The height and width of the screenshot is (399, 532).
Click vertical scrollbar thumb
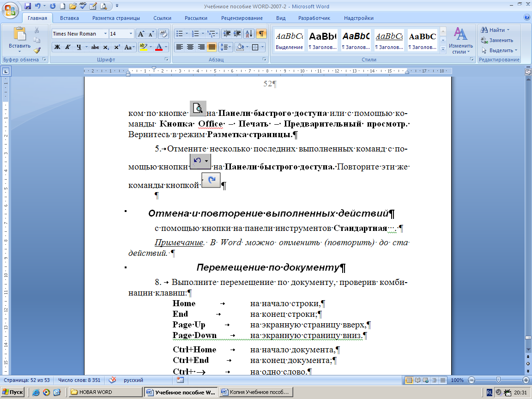point(527,338)
